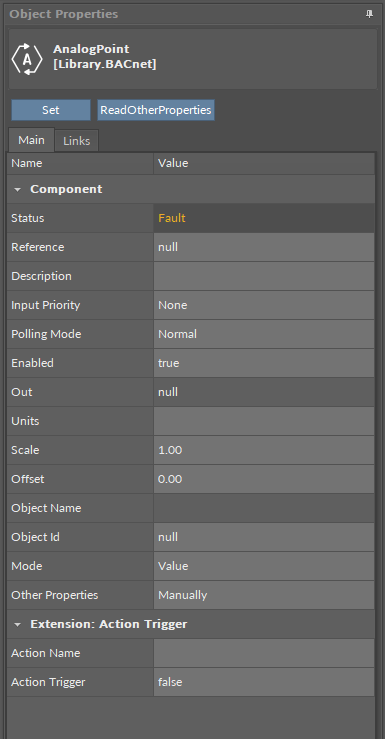Click the ReadOtherProperties button
This screenshot has width=385, height=739.
pos(156,110)
